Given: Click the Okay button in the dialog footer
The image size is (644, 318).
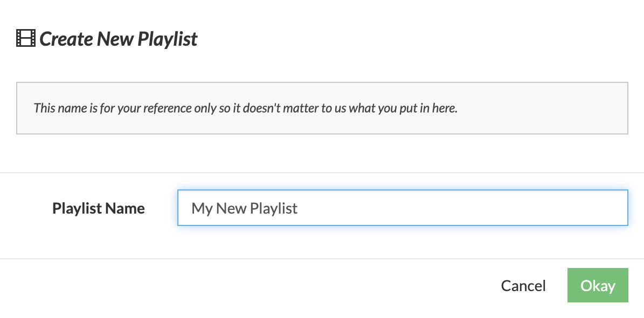Looking at the screenshot, I should tap(598, 285).
